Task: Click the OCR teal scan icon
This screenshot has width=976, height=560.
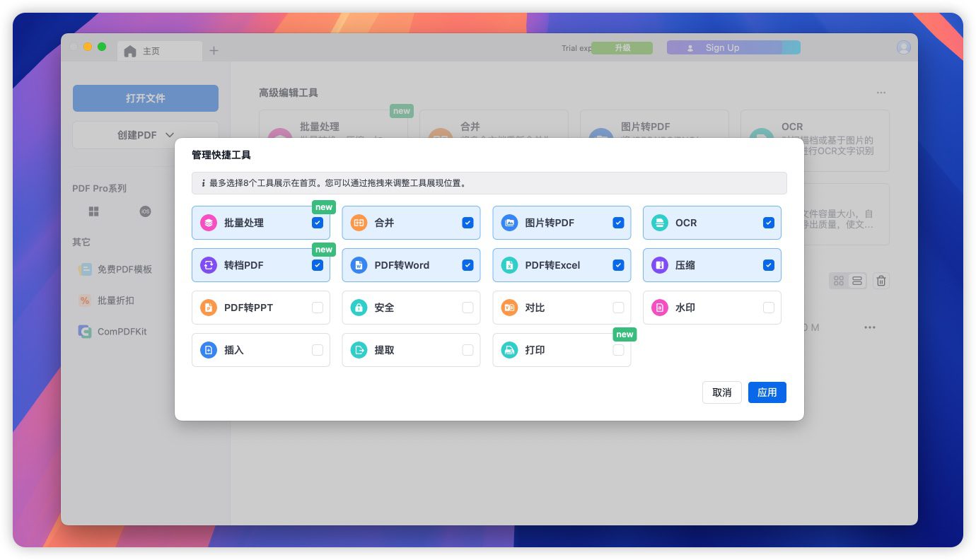Action: pyautogui.click(x=659, y=223)
